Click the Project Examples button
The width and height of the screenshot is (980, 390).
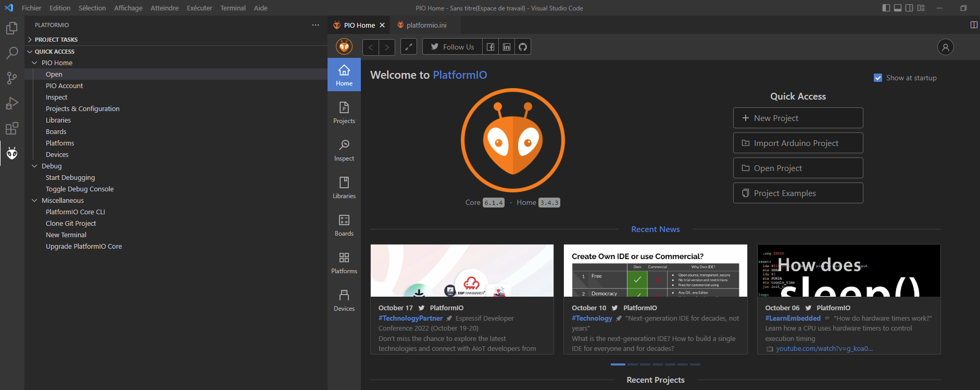798,193
